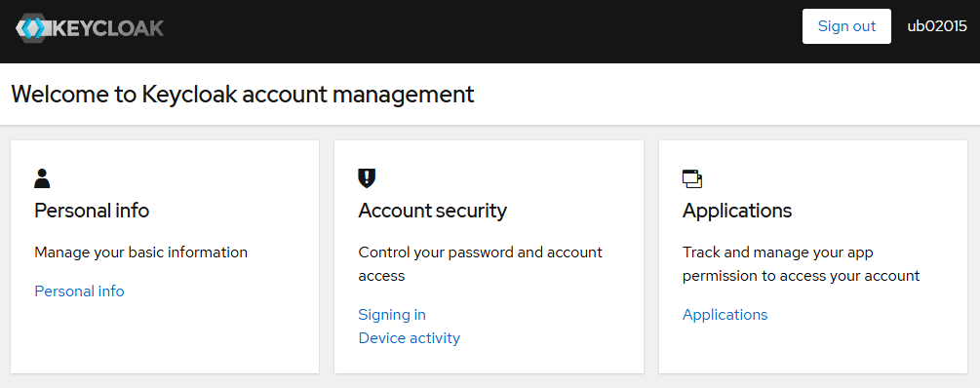Click the ub02015 username in header

click(937, 26)
